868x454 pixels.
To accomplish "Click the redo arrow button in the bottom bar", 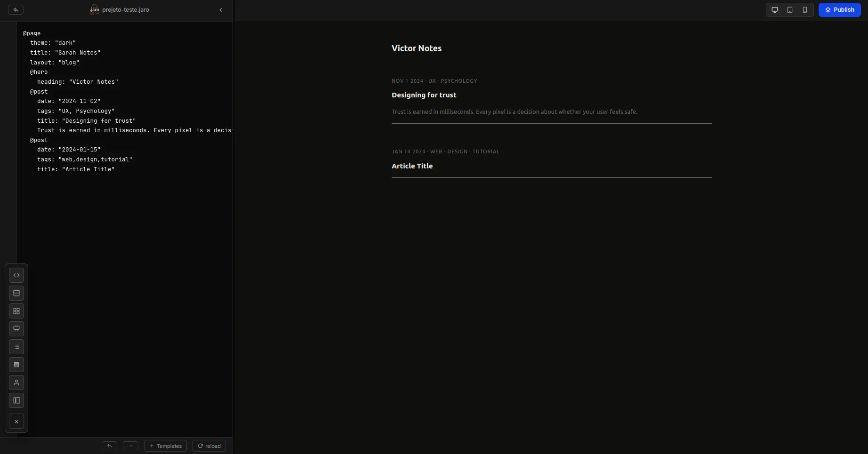I will point(130,446).
